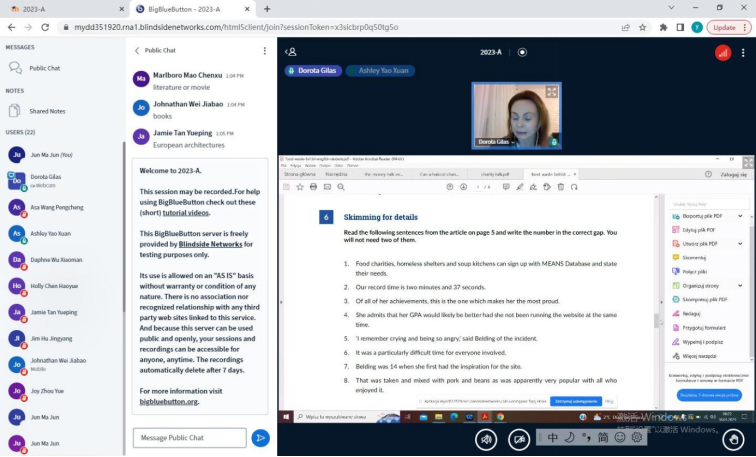
Task: Click the Message Public Chat input field
Action: coord(189,437)
